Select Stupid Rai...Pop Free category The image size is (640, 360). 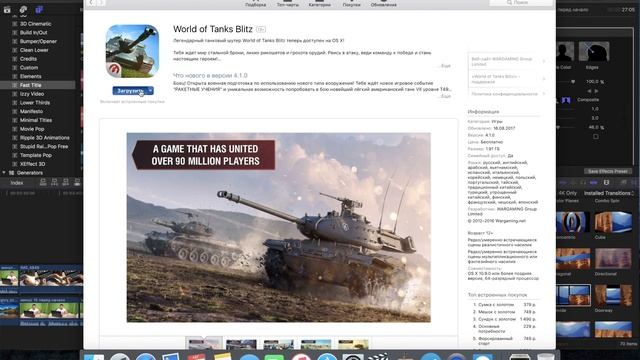point(44,147)
